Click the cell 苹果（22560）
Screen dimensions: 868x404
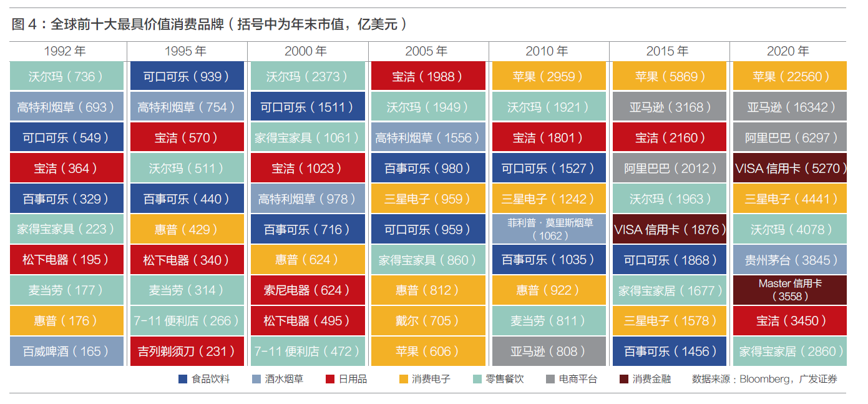point(790,76)
